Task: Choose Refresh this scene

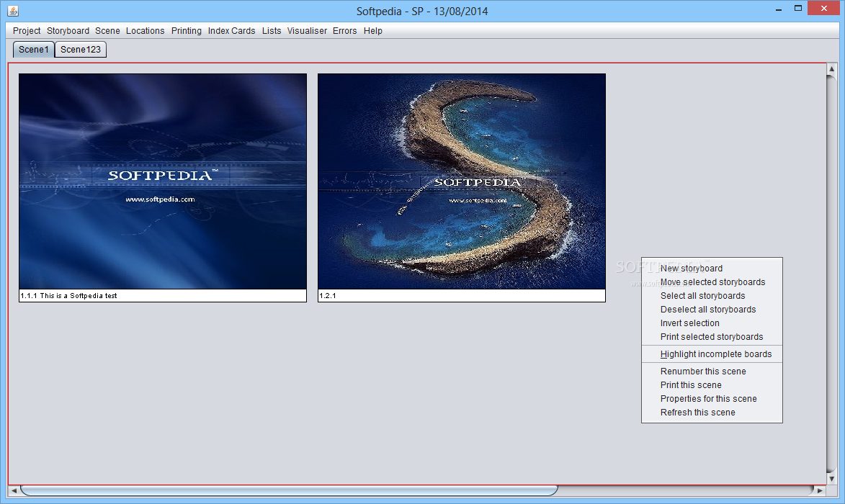Action: point(712,413)
